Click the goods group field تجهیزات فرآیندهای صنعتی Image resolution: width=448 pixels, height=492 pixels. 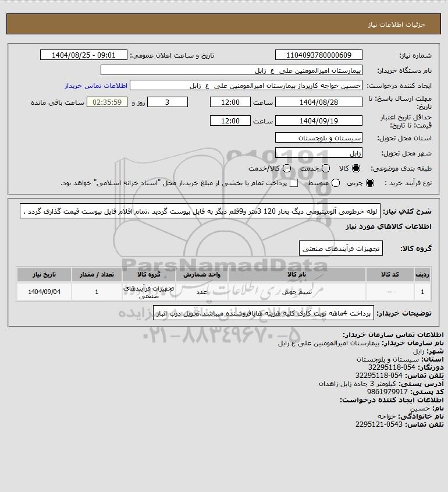[341, 248]
